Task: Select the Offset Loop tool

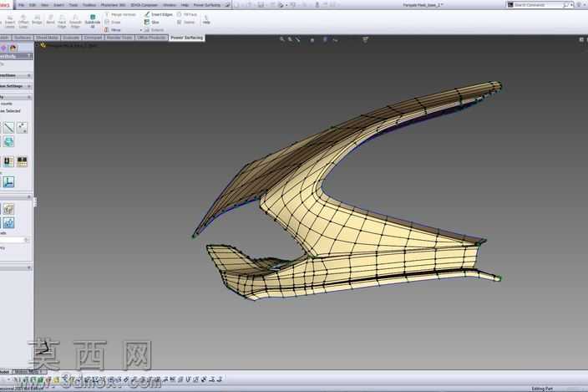Action: [x=23, y=22]
